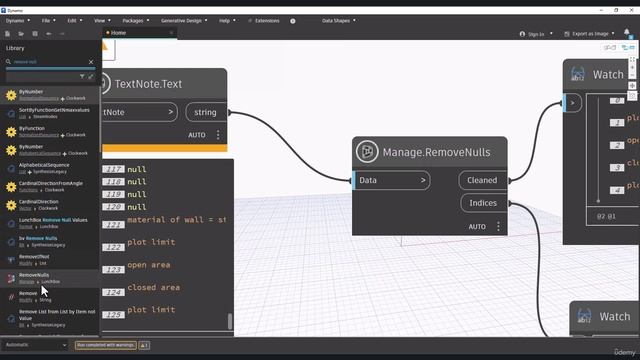
Task: Click the canvas zoom in plus icon
Action: coord(632,68)
